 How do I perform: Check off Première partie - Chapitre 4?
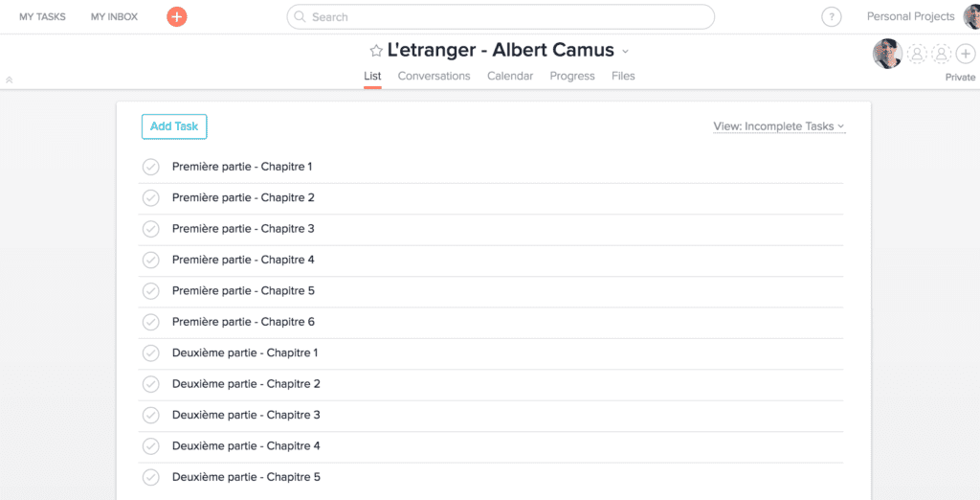click(151, 260)
